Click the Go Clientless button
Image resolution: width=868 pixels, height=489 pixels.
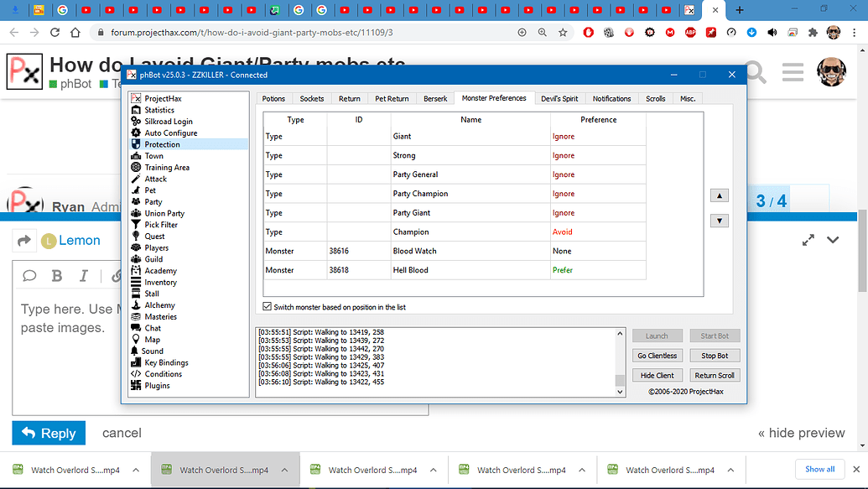click(x=657, y=356)
